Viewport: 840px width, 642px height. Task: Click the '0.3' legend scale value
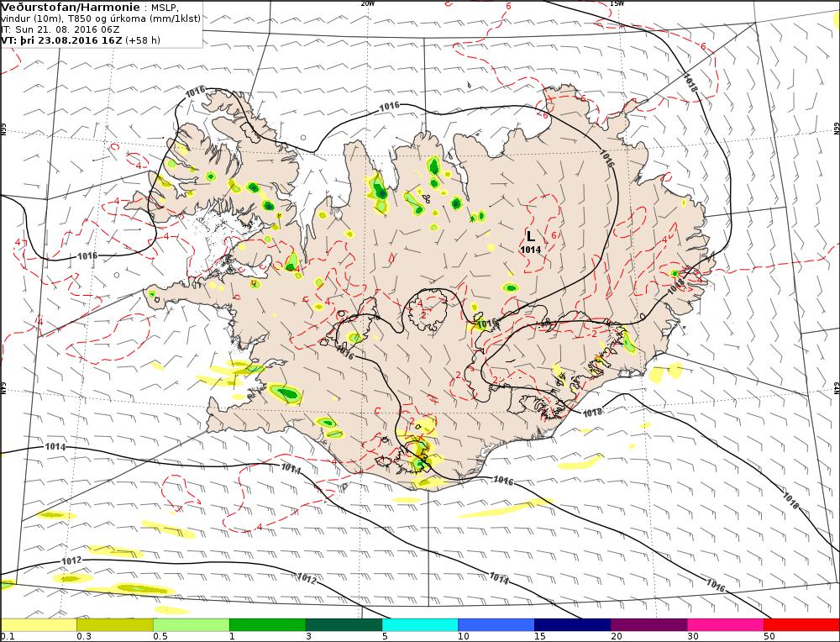coord(83,637)
